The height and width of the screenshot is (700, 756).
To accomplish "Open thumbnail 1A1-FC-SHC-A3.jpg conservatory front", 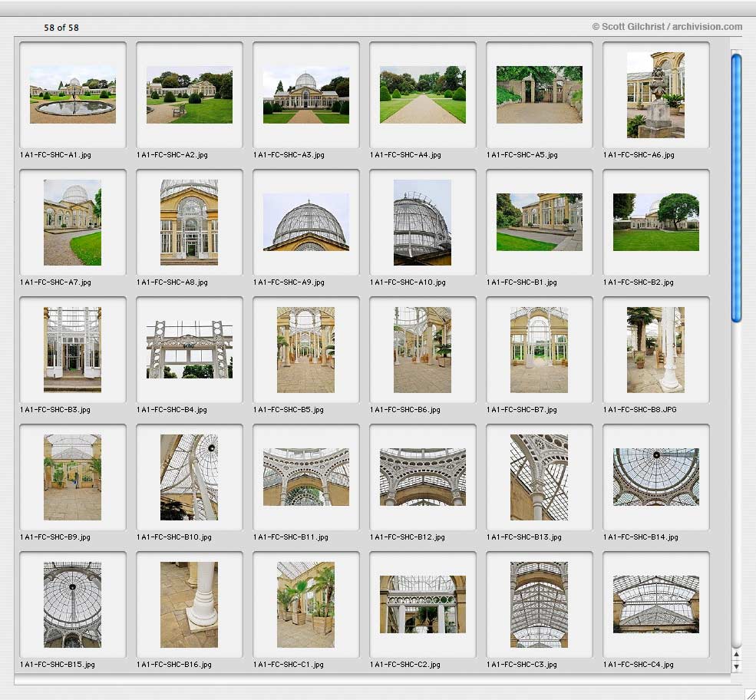I will click(x=306, y=94).
